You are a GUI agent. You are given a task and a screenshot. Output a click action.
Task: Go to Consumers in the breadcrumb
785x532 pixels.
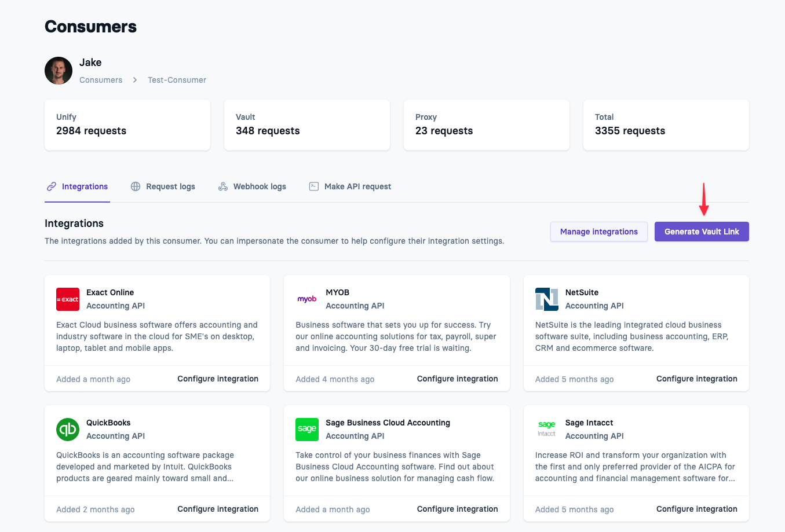(101, 80)
